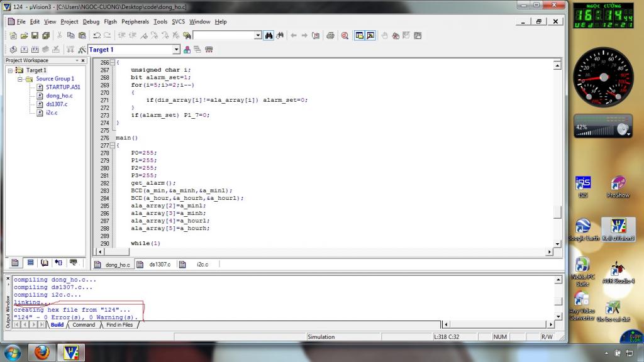Click the Rebuild all target files icon
Viewport: 644px width, 362px height.
tap(35, 50)
